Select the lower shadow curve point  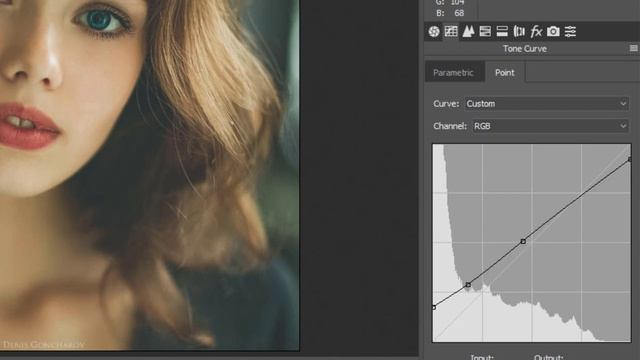point(468,285)
